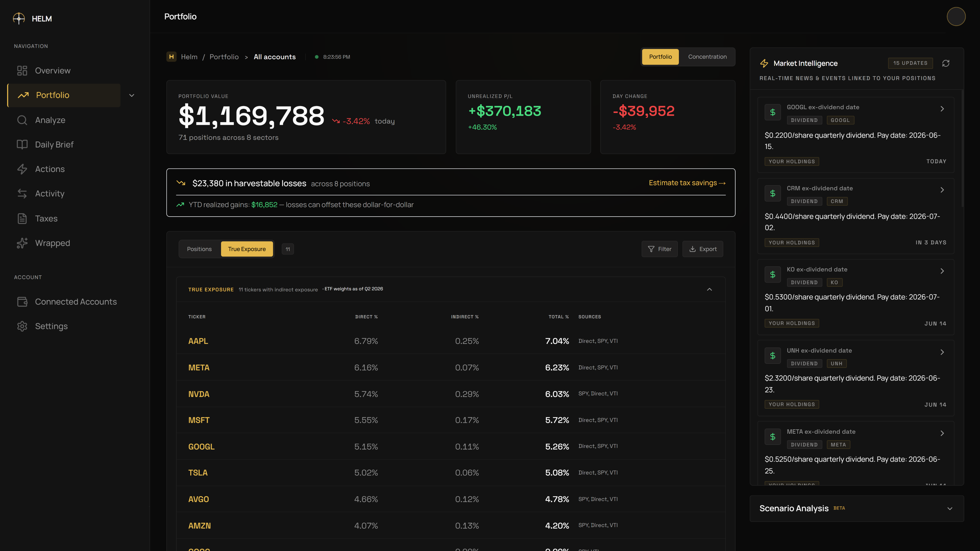Click the YTD realized gains uptrend icon
Screen dimensions: 980x551
(x=180, y=205)
